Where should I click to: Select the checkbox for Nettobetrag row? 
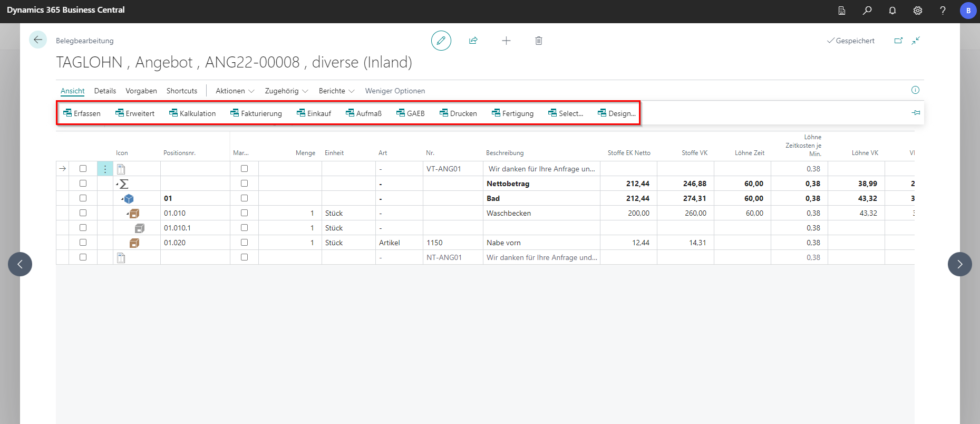(83, 184)
